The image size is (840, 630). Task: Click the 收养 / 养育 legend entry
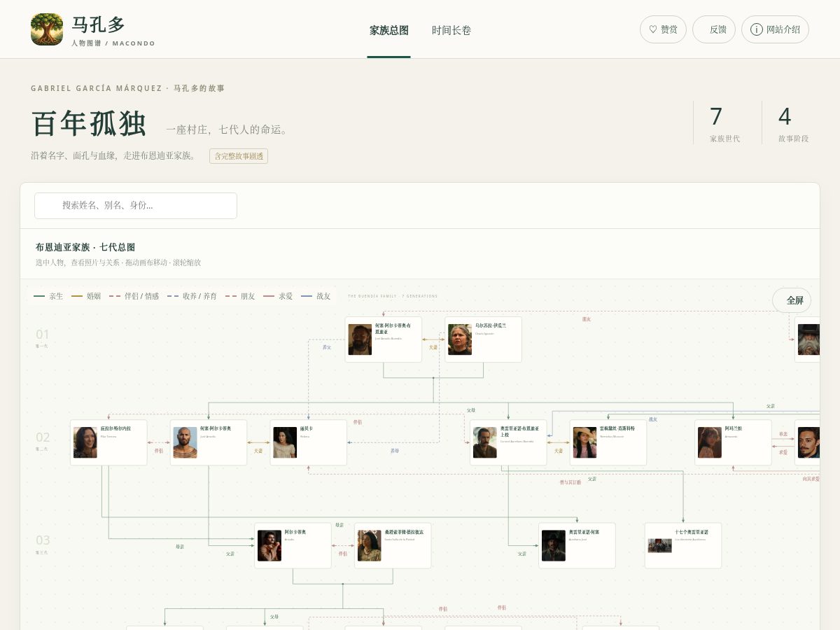click(x=192, y=296)
